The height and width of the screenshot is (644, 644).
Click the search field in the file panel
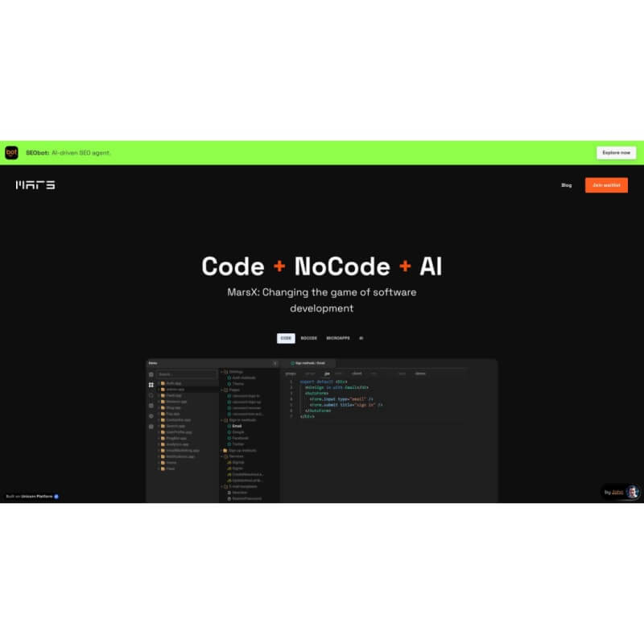(186, 374)
